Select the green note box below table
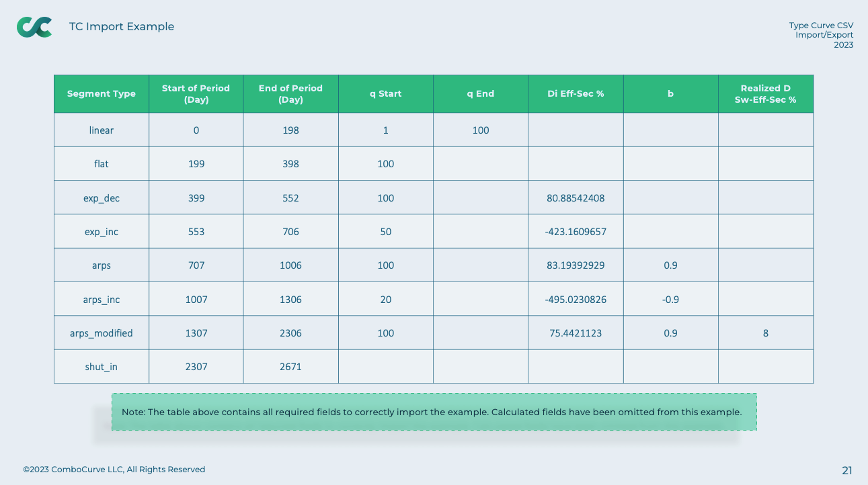Viewport: 868px width, 485px height. 434,412
